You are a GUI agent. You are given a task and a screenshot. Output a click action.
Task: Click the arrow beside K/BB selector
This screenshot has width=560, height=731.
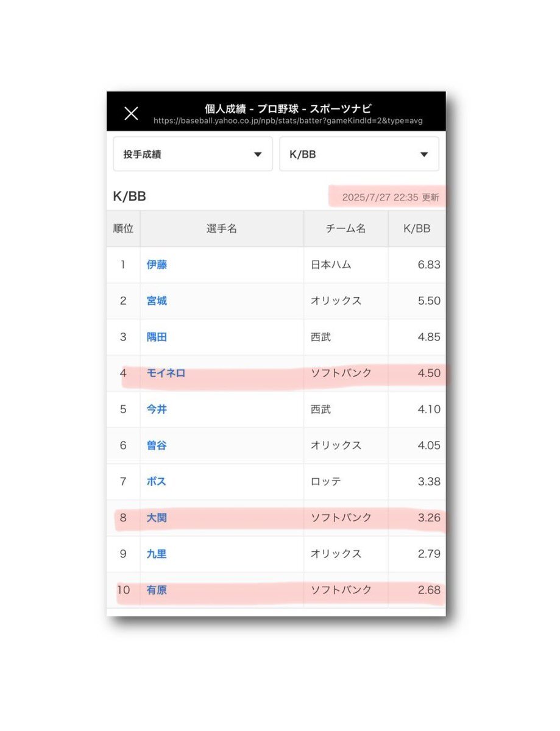click(x=424, y=155)
